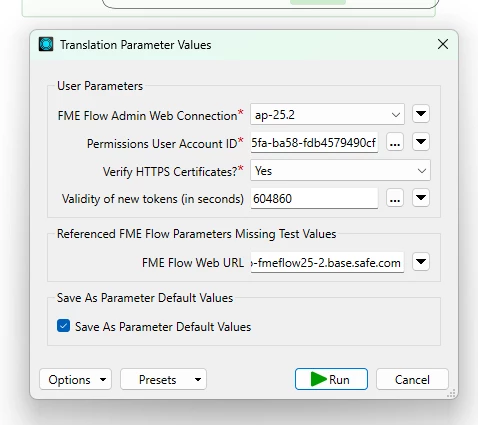Open arrow menu beside Permissions User Account ID
This screenshot has width=478, height=425.
421,142
